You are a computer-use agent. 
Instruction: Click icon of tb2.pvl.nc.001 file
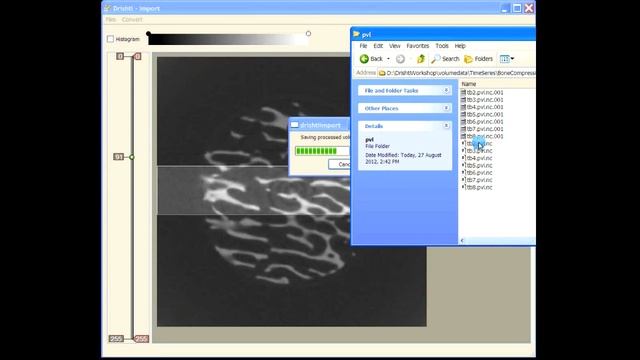[463, 93]
